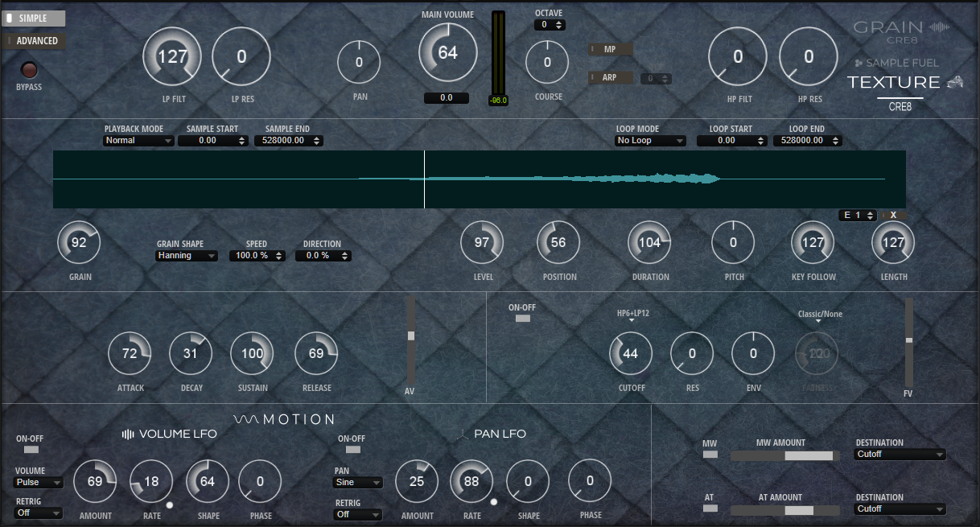Click the MOTION waveform icon
This screenshot has height=527, width=980.
point(248,418)
